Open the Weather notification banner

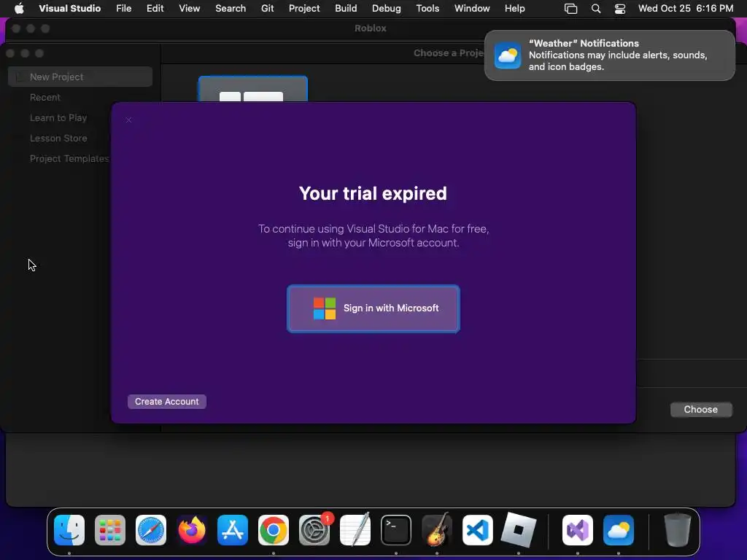[609, 55]
